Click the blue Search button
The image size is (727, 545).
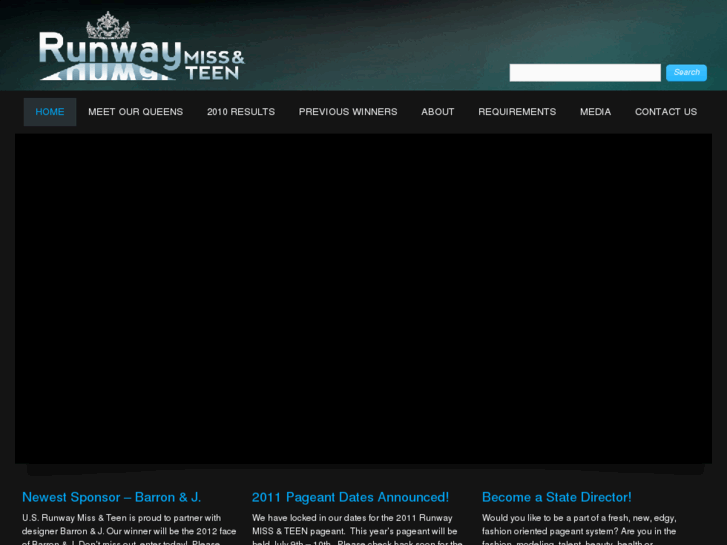click(x=686, y=73)
